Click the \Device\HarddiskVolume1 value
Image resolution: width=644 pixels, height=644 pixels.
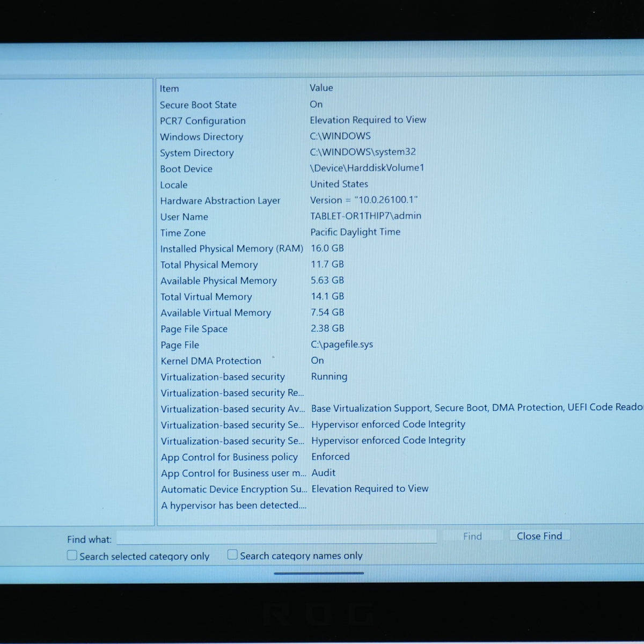pyautogui.click(x=367, y=167)
